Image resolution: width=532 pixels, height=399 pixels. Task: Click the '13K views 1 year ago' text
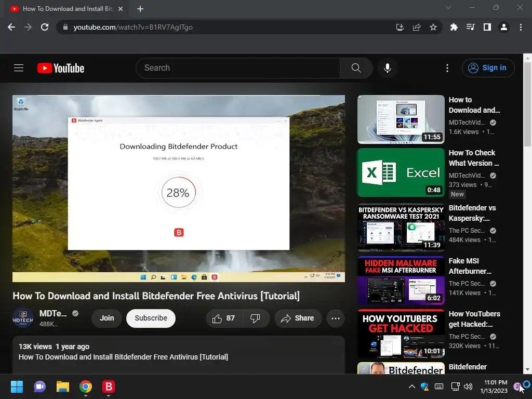[54, 347]
